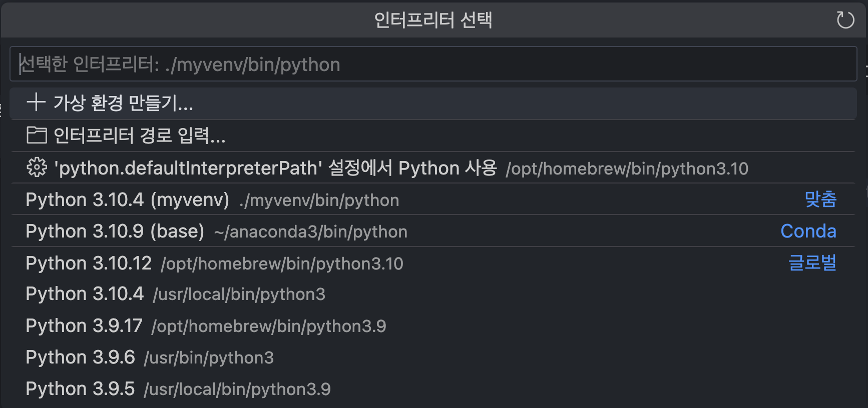This screenshot has width=868, height=408.
Task: Pick Python 3.9.6 at /usr/bin/python3
Action: [433, 357]
